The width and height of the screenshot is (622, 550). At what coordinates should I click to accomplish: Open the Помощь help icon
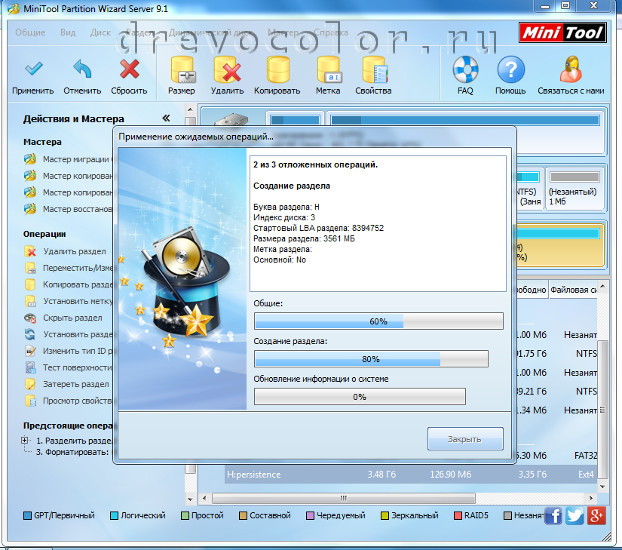[511, 69]
